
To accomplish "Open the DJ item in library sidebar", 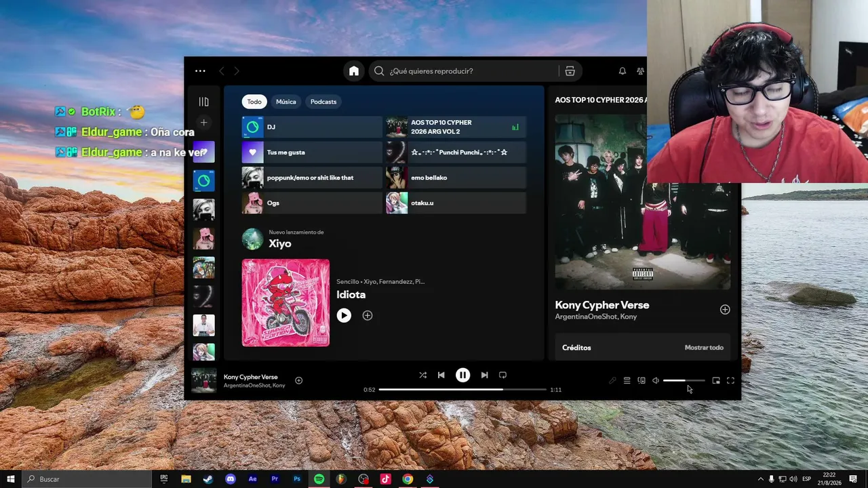I will pos(203,181).
